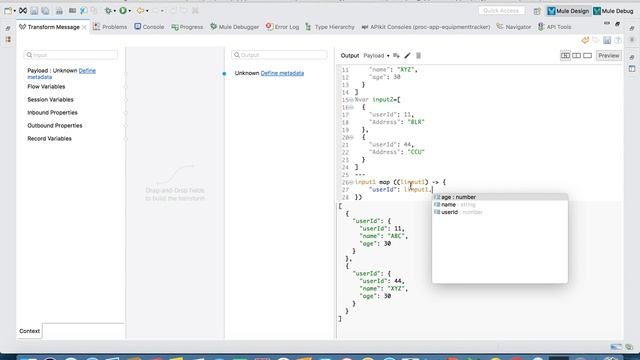Select Record Variables in input tree

tap(49, 139)
